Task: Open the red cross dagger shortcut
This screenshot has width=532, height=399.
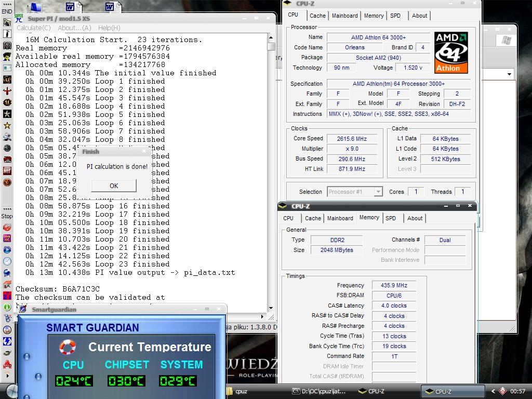Action: (x=7, y=91)
